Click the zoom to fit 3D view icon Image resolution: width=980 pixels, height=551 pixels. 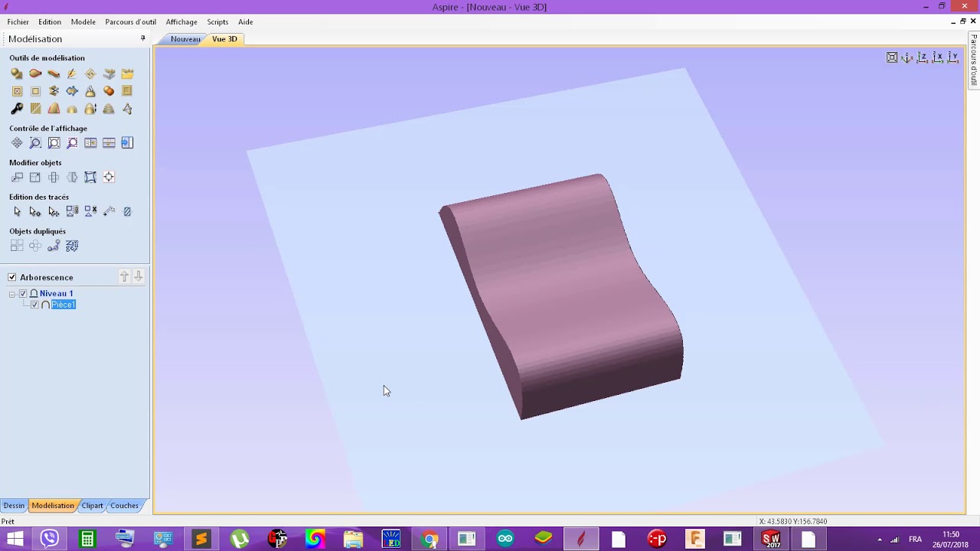[892, 57]
